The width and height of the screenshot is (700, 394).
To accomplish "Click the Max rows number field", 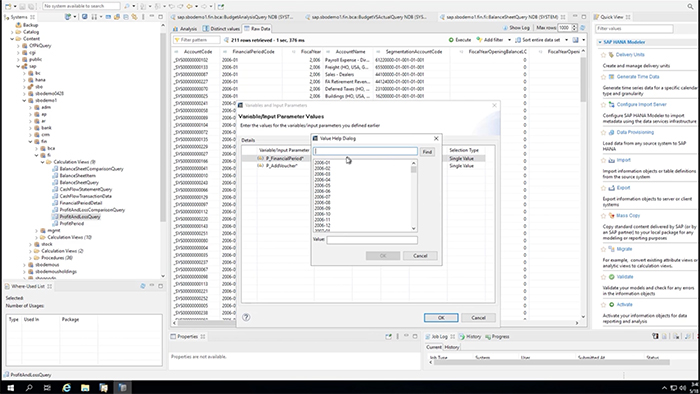I will coord(565,28).
